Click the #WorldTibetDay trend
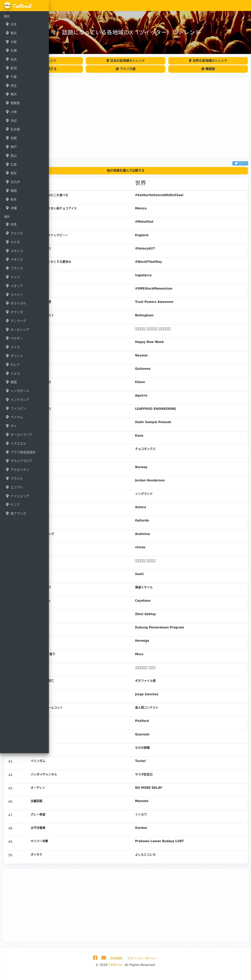 pyautogui.click(x=148, y=261)
